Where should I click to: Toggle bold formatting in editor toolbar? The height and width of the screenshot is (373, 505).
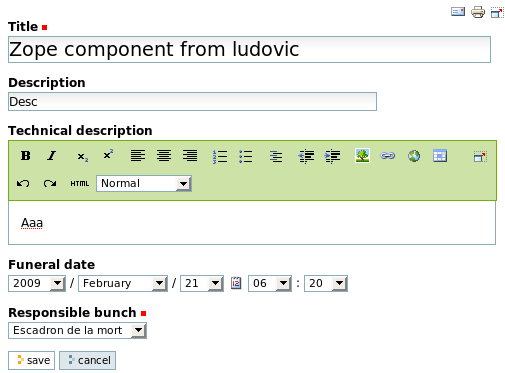coord(26,156)
